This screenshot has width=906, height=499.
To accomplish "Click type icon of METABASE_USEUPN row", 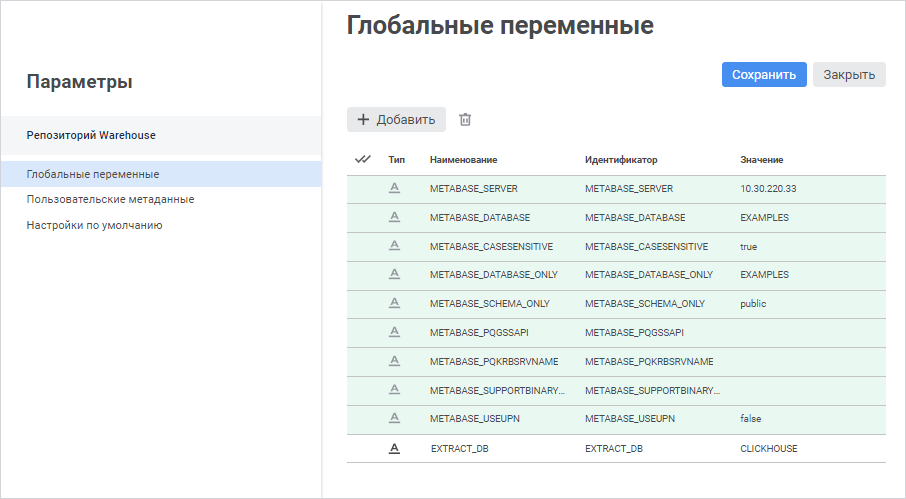I will (395, 418).
